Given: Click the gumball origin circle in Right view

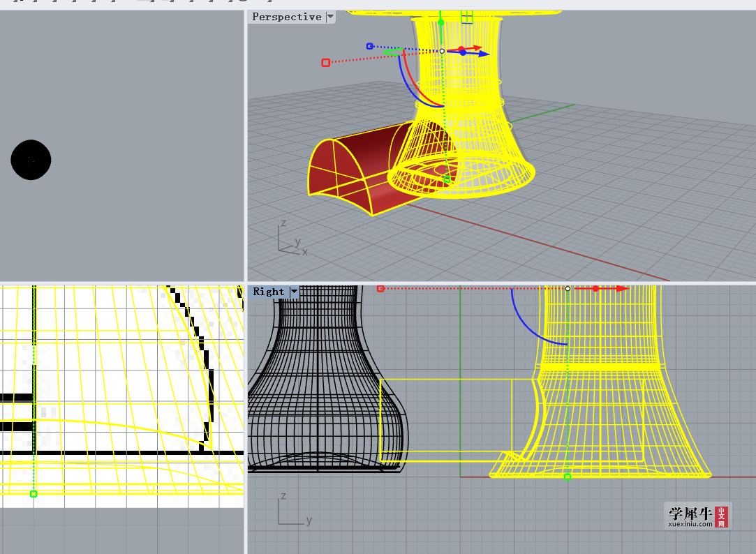Looking at the screenshot, I should click(x=568, y=289).
